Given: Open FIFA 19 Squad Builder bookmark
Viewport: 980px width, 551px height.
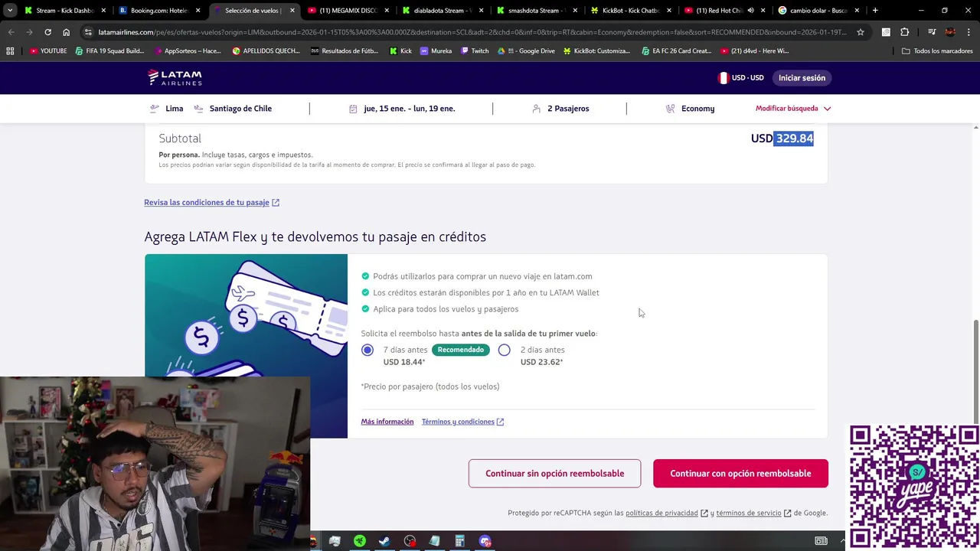Looking at the screenshot, I should [109, 51].
